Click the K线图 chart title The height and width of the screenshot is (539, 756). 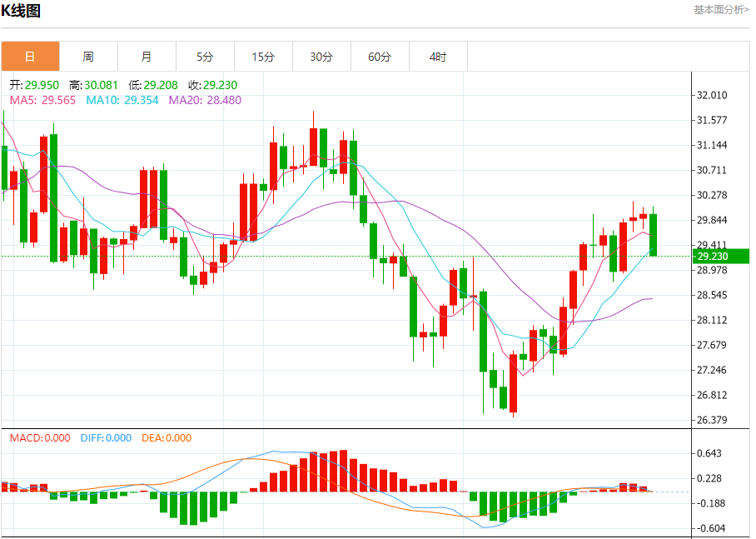tap(21, 11)
